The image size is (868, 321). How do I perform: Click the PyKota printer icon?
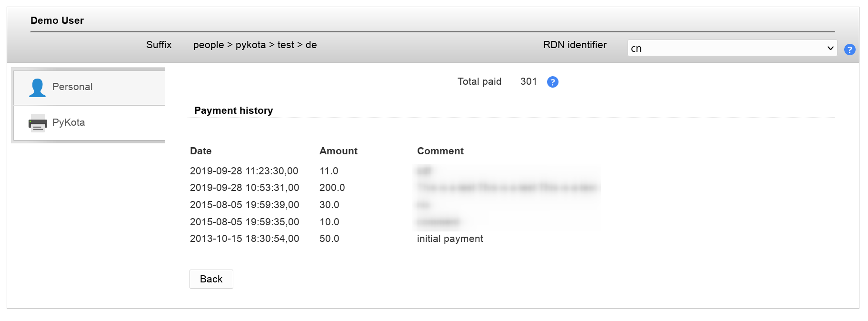coord(38,123)
